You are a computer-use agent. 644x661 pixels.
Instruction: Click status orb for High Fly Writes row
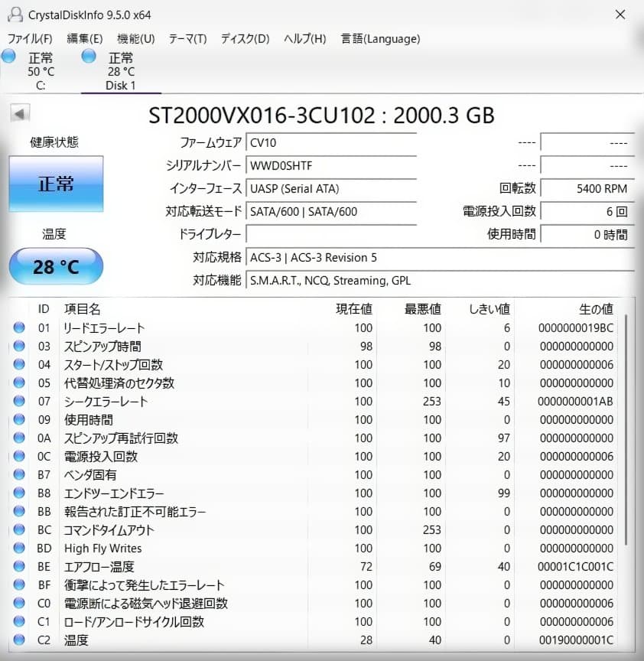[19, 549]
